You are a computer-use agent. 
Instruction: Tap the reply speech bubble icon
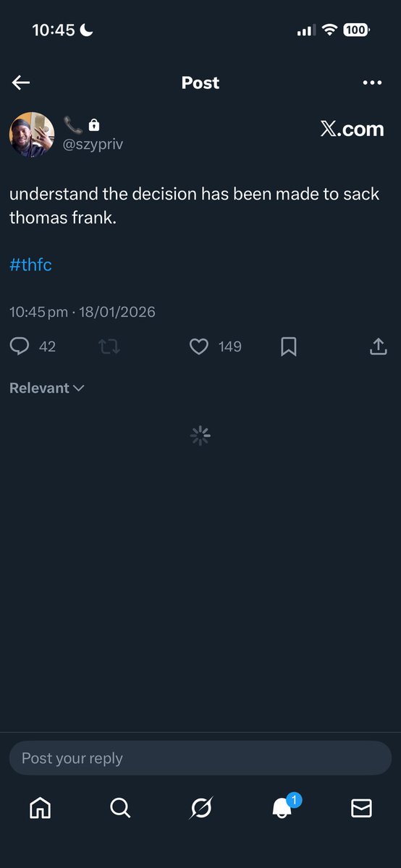click(20, 347)
